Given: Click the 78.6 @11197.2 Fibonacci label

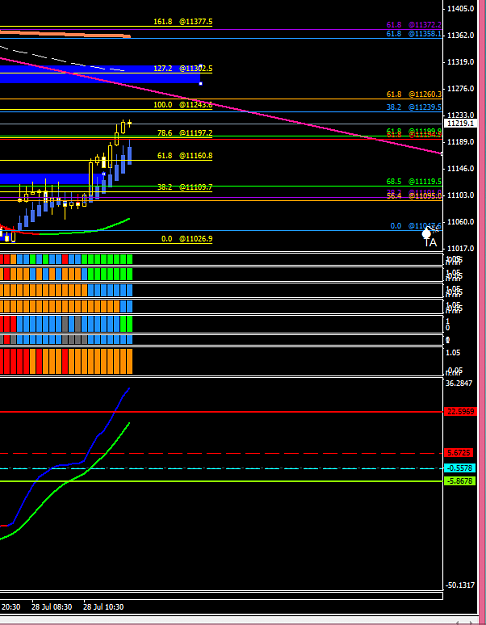Looking at the screenshot, I should click(185, 133).
